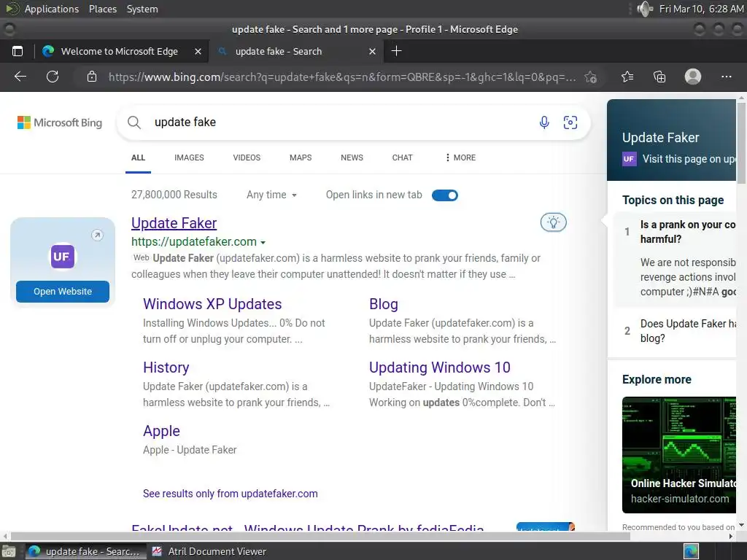
Task: Open the profile avatar icon
Action: pos(693,77)
